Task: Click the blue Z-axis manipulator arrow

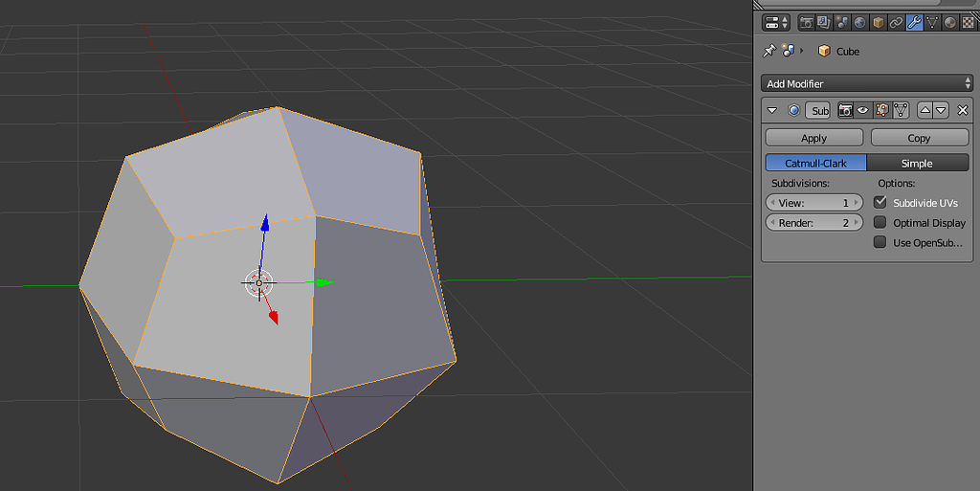Action: click(265, 223)
